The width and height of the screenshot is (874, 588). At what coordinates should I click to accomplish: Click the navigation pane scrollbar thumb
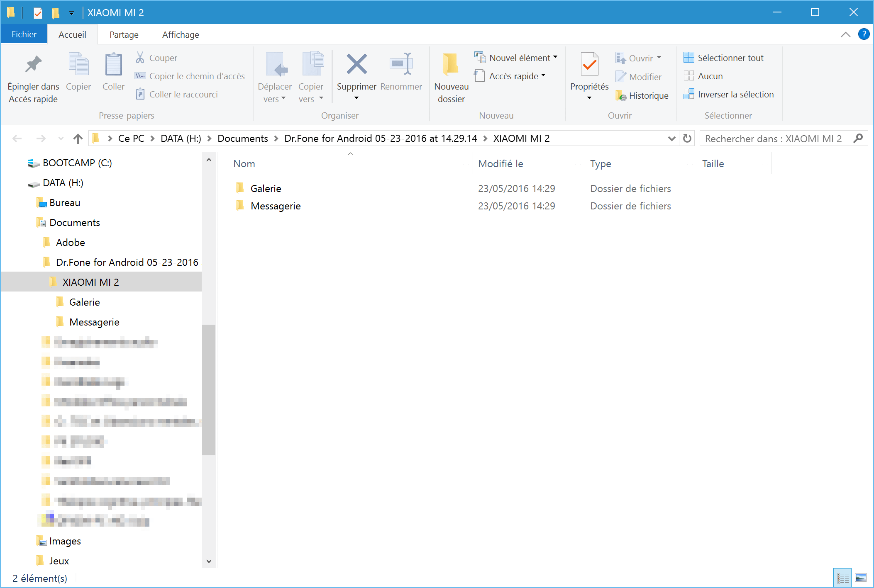click(x=209, y=389)
